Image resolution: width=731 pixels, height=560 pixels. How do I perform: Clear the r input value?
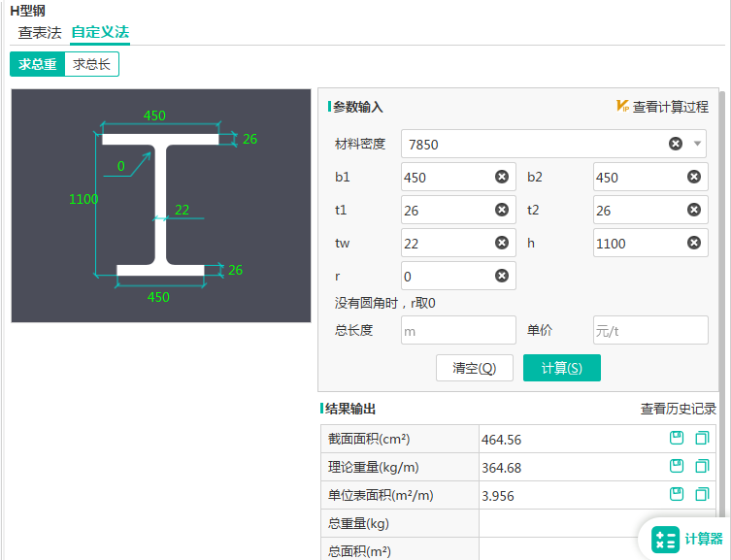(x=502, y=276)
